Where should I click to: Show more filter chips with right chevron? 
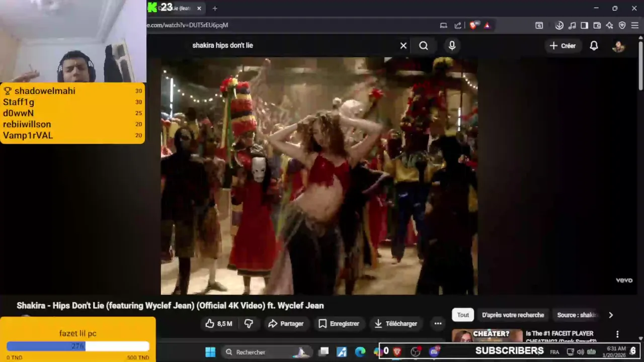coord(611,315)
